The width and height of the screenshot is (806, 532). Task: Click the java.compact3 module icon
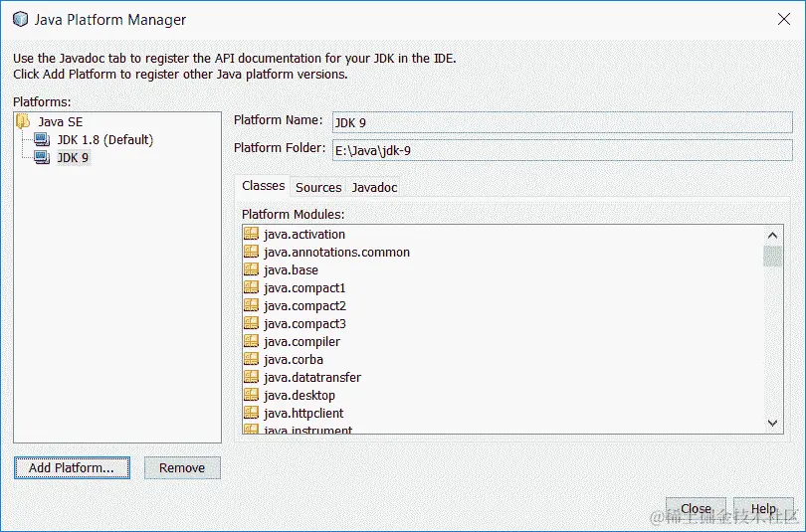(x=251, y=323)
